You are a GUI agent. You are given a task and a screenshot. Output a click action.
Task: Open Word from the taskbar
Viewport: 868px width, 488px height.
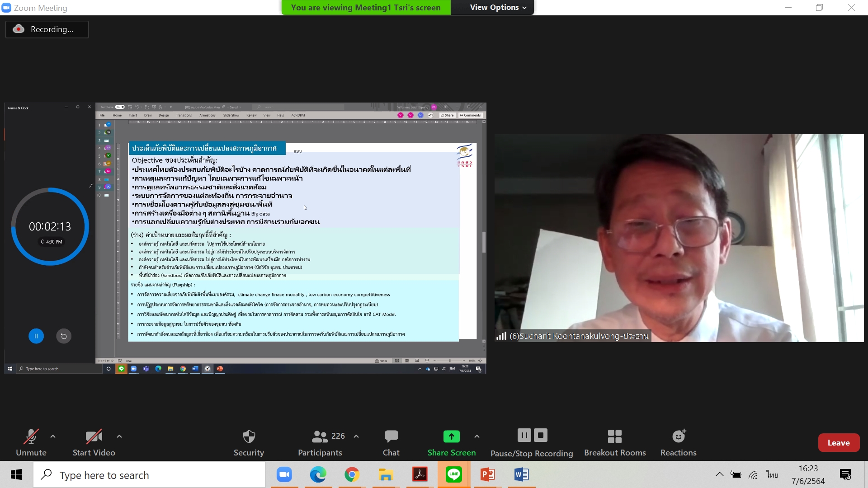pos(522,475)
